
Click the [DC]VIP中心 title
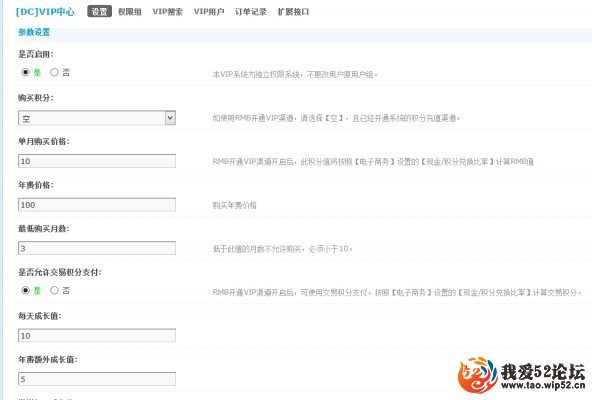point(45,12)
